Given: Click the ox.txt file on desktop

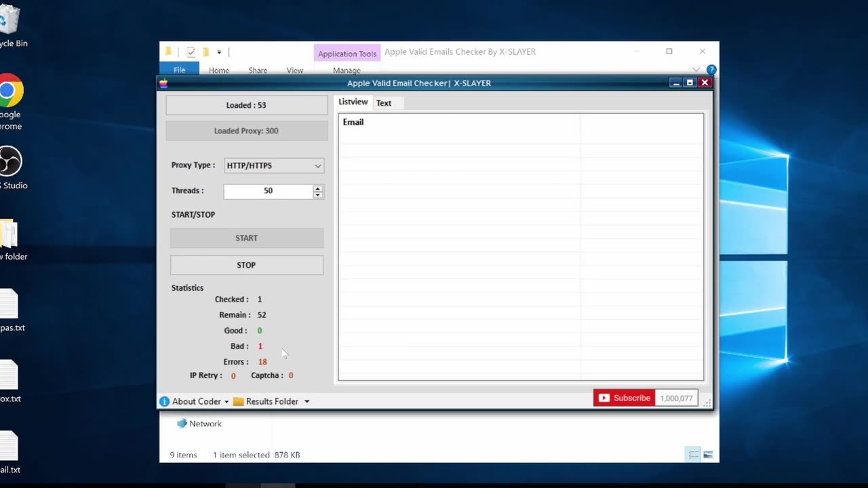Looking at the screenshot, I should 9,382.
